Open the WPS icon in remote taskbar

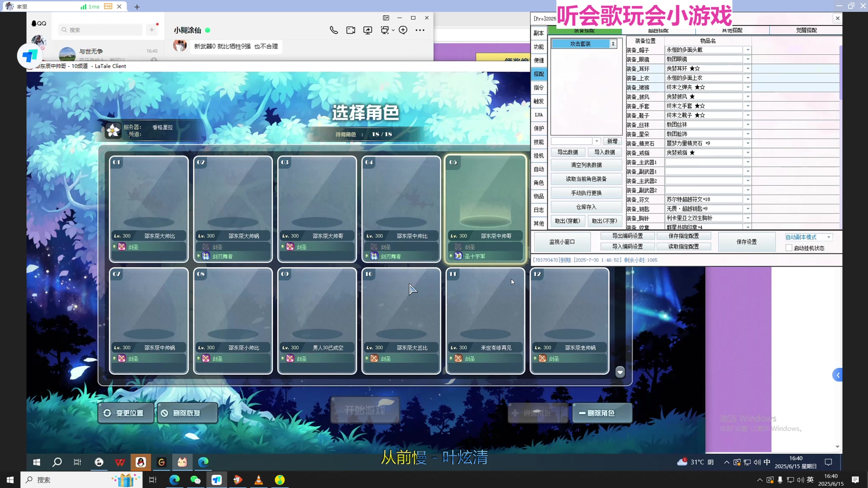point(120,462)
